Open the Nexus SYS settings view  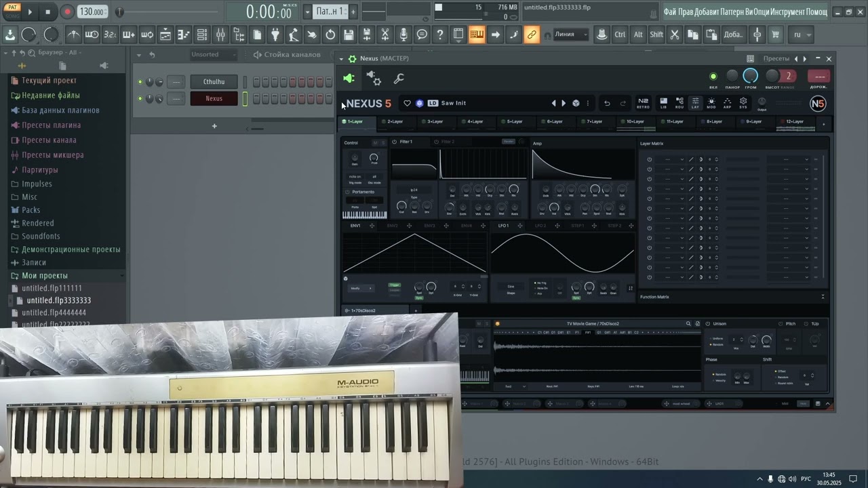pos(743,103)
